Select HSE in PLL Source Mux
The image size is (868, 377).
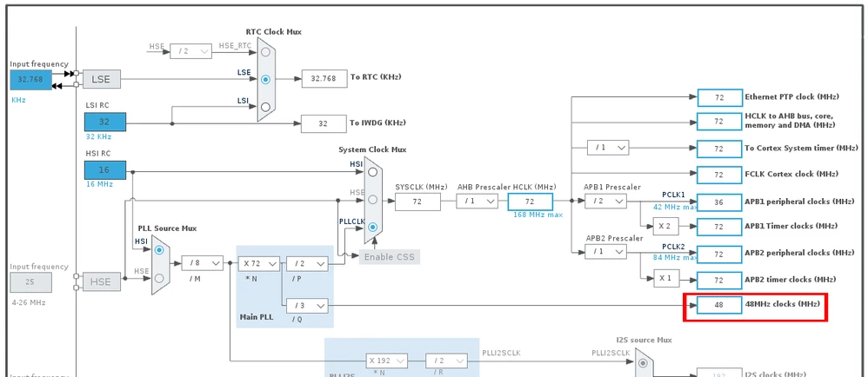159,278
